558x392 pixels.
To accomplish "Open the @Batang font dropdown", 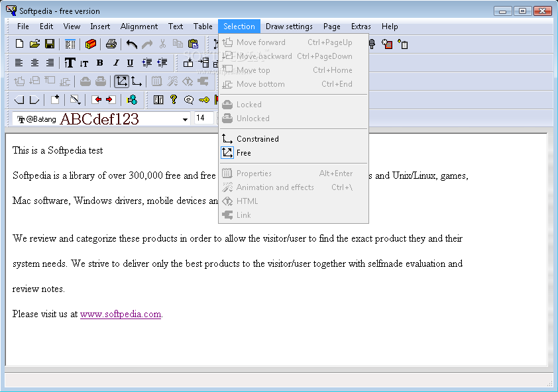I will coord(185,119).
